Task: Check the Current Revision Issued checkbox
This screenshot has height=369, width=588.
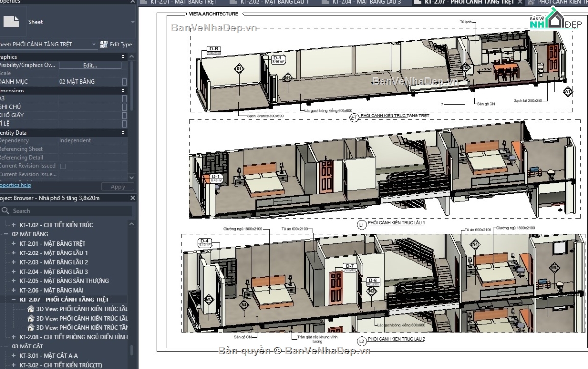Action: pos(63,166)
